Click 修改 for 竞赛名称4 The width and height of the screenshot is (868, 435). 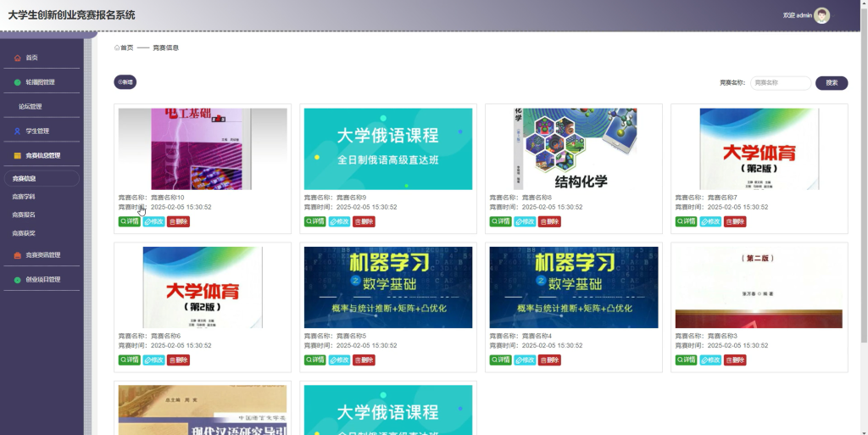525,360
